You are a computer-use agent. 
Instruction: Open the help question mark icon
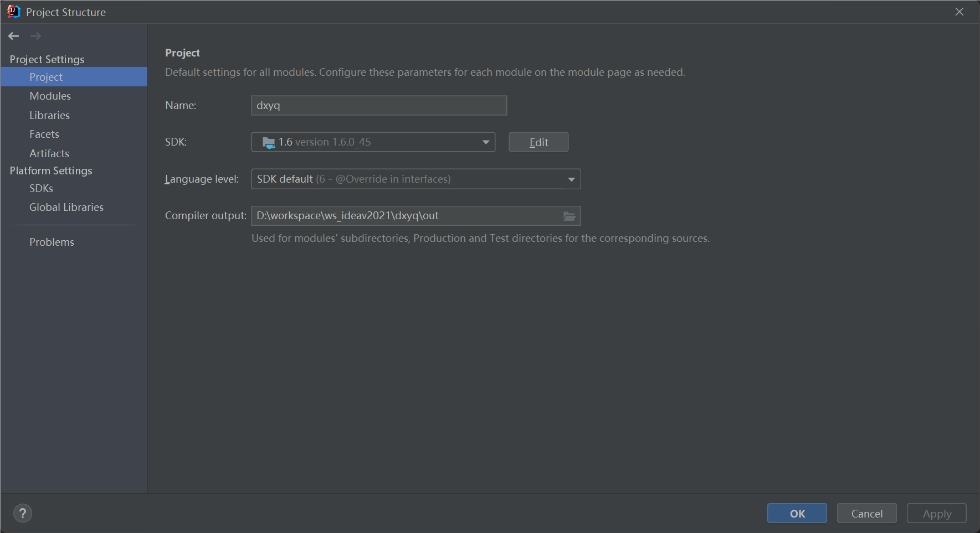click(x=23, y=513)
